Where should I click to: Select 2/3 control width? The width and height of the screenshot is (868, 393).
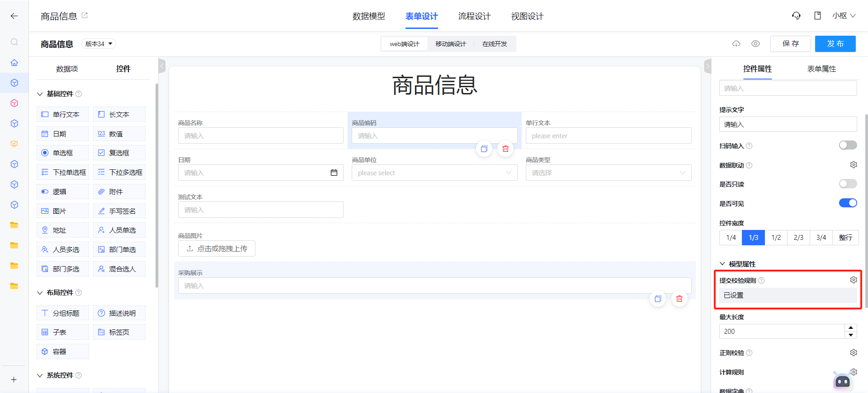pyautogui.click(x=799, y=238)
